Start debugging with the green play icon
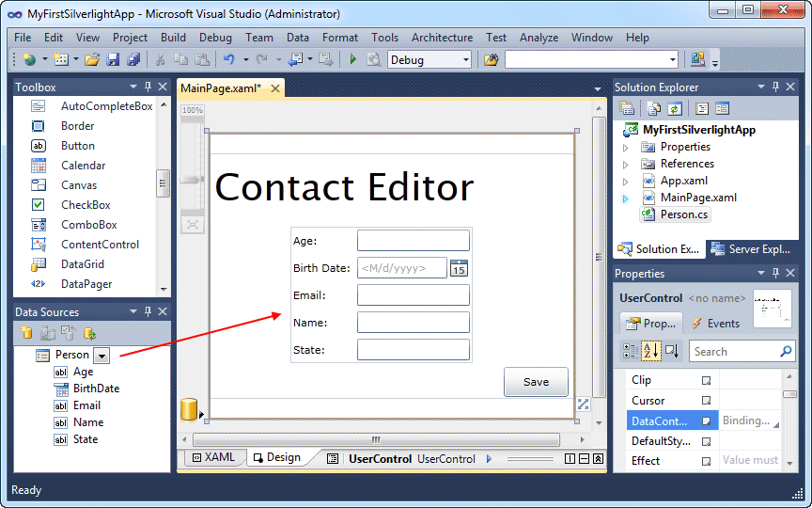 point(353,59)
